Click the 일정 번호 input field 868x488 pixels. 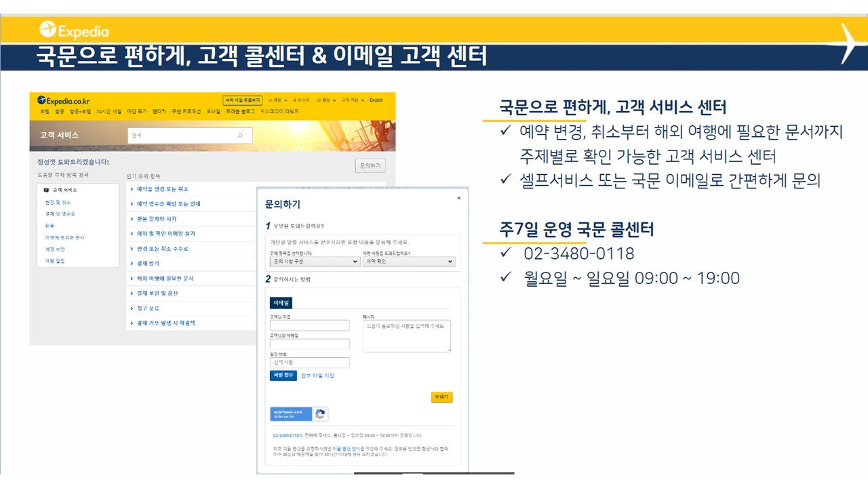309,363
